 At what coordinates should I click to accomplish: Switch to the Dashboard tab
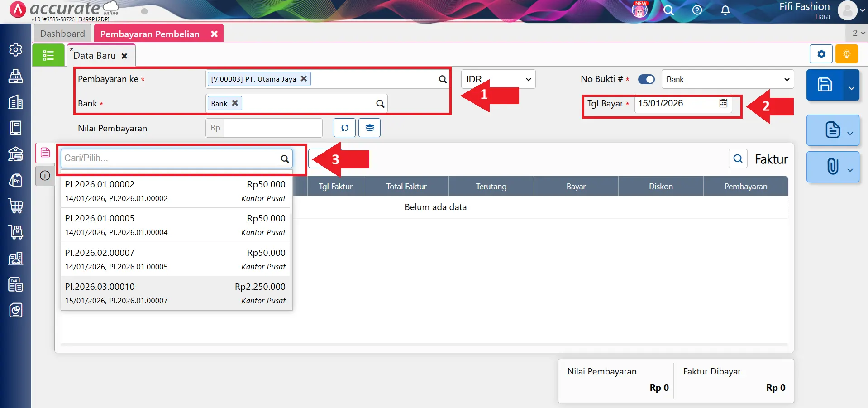[x=62, y=34]
